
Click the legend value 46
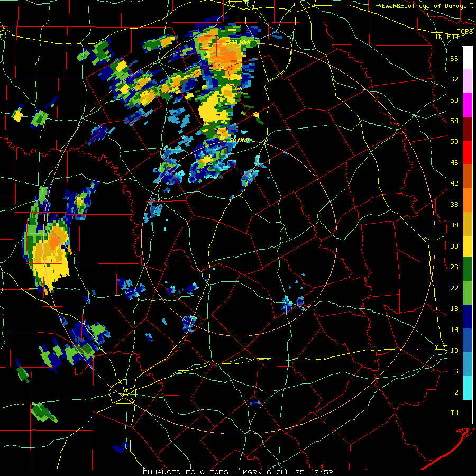(454, 163)
